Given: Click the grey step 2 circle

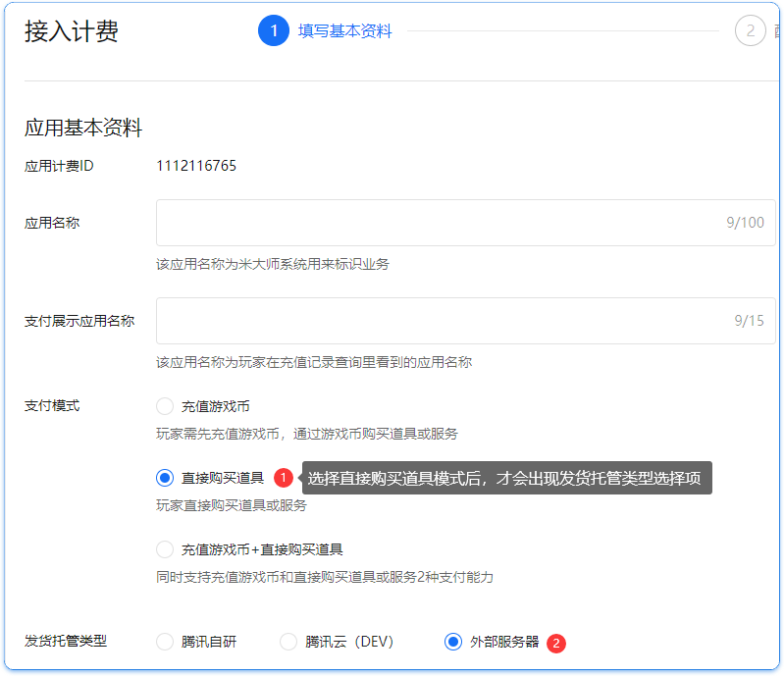Looking at the screenshot, I should coord(750,30).
